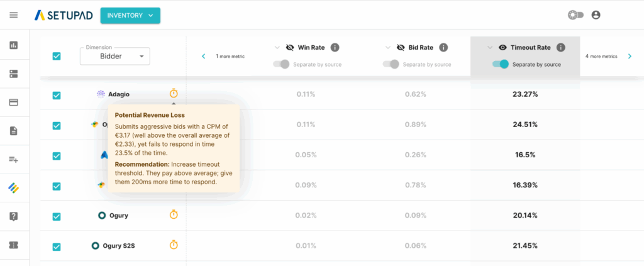Click the bar chart reports sidebar icon
This screenshot has width=644, height=266.
tap(14, 45)
